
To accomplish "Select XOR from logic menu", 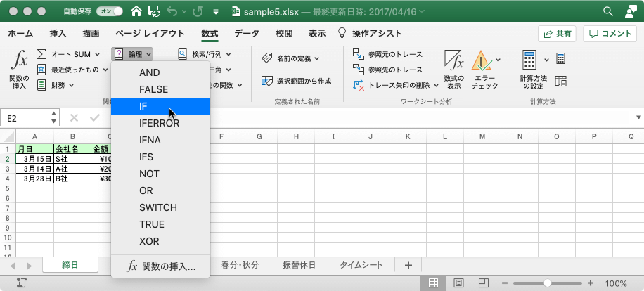I will (x=160, y=241).
